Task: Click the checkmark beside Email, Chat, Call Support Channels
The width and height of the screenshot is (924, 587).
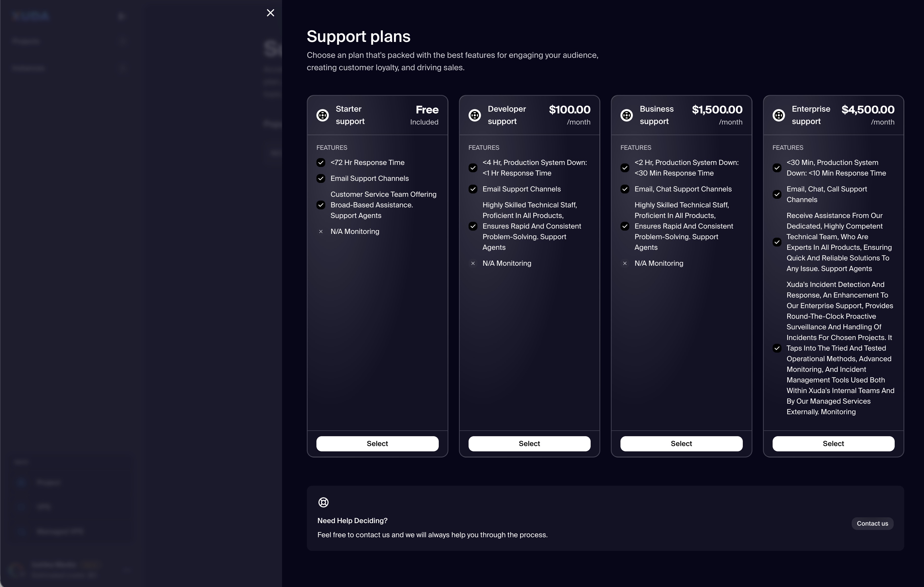Action: (x=777, y=194)
